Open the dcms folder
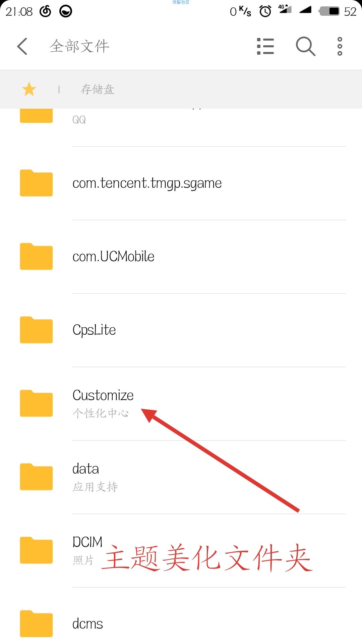The width and height of the screenshot is (362, 644). coord(181,621)
